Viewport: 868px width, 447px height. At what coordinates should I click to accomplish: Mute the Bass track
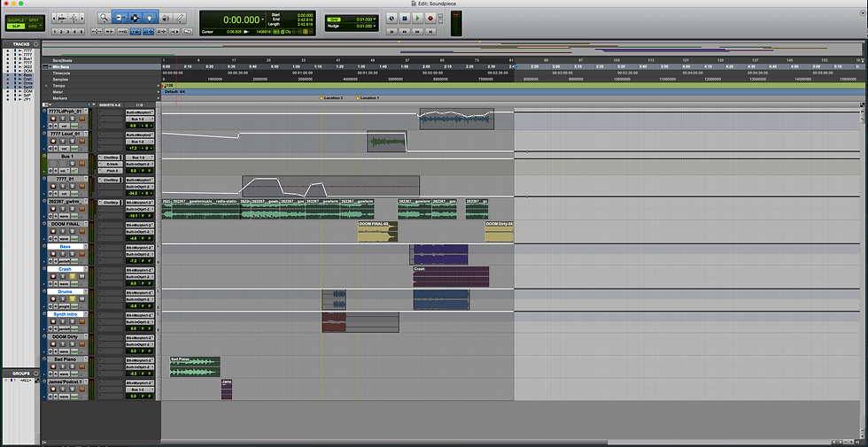[x=81, y=253]
